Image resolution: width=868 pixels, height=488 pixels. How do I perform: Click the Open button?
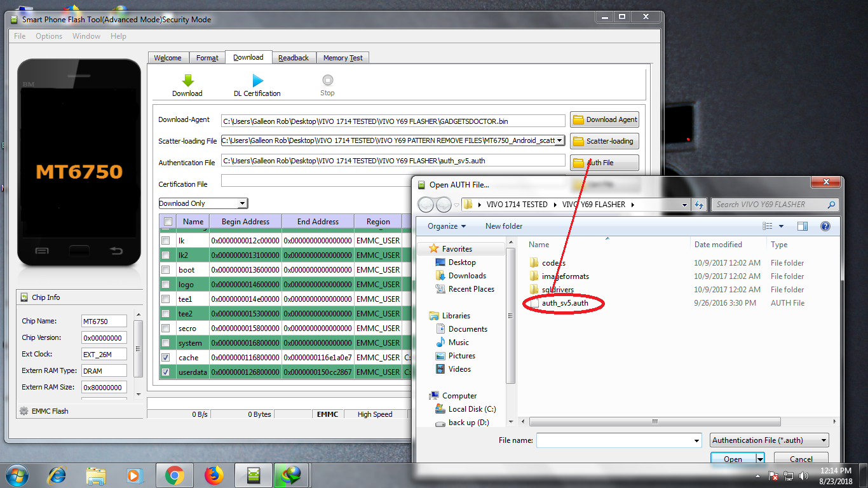tap(733, 459)
